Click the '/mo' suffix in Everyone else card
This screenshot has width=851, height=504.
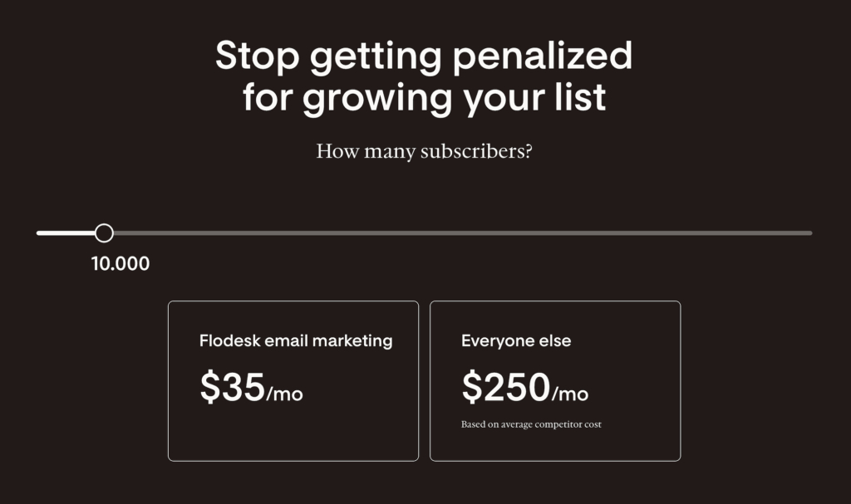pyautogui.click(x=570, y=394)
